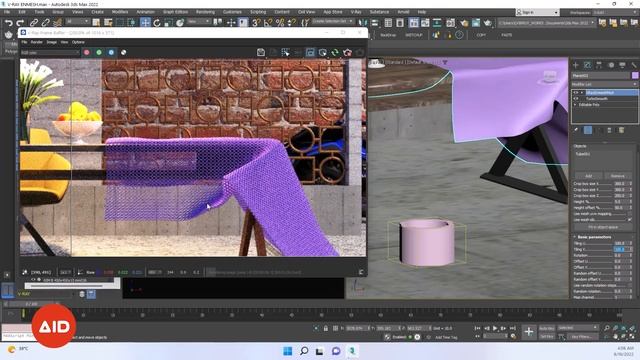The height and width of the screenshot is (360, 640).
Task: Open the Graph Editors menu
Action: pos(176,12)
